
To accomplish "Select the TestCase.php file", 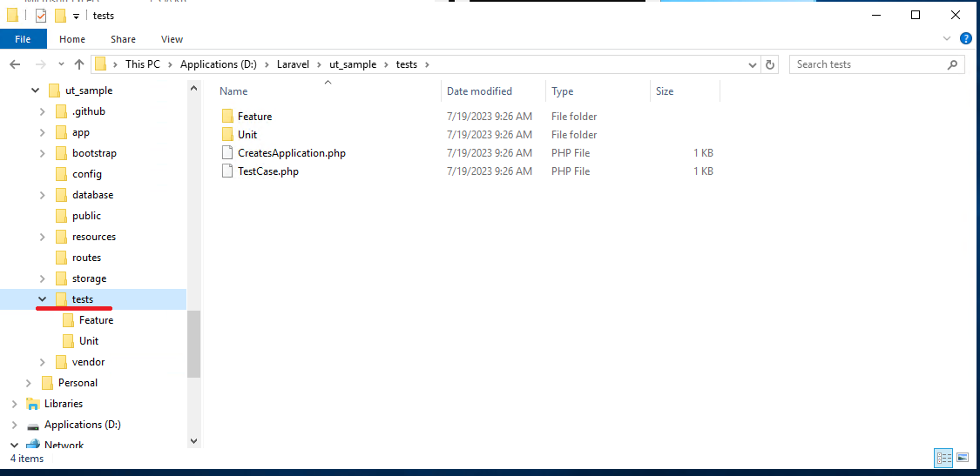I will point(268,171).
